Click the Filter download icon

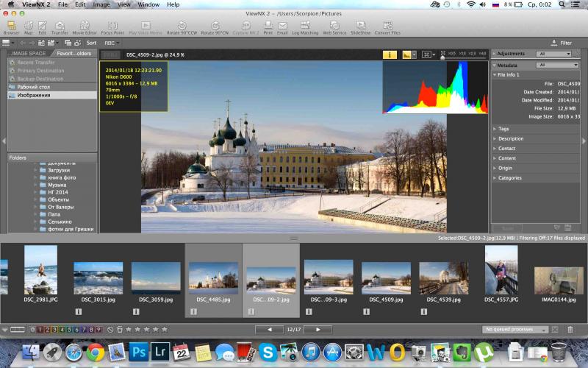coord(554,43)
